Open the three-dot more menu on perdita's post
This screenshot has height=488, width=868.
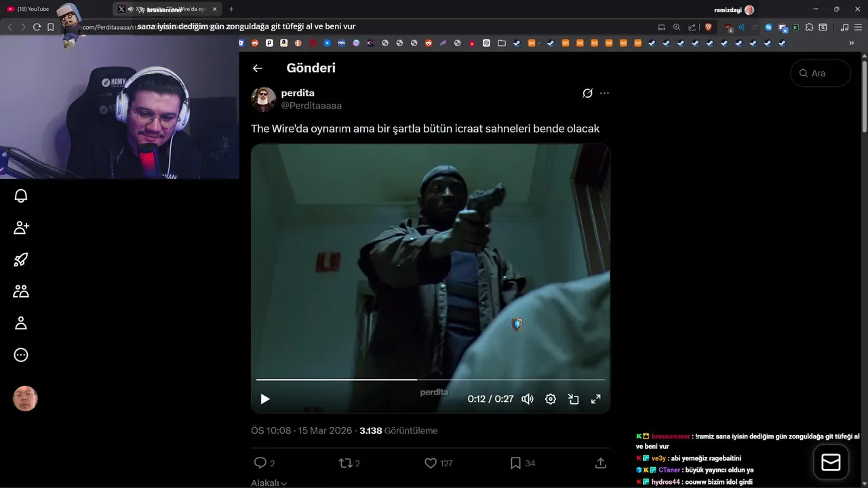[x=604, y=93]
